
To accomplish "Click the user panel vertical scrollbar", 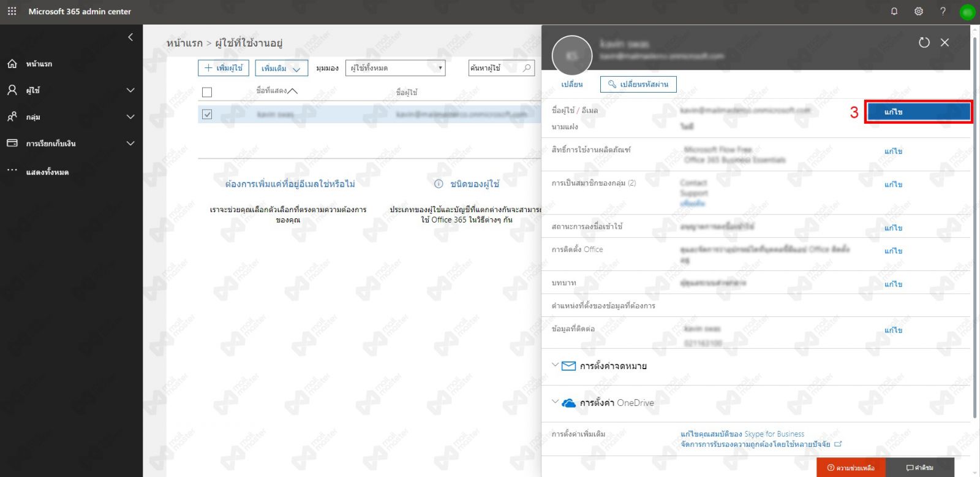I will pos(974,227).
